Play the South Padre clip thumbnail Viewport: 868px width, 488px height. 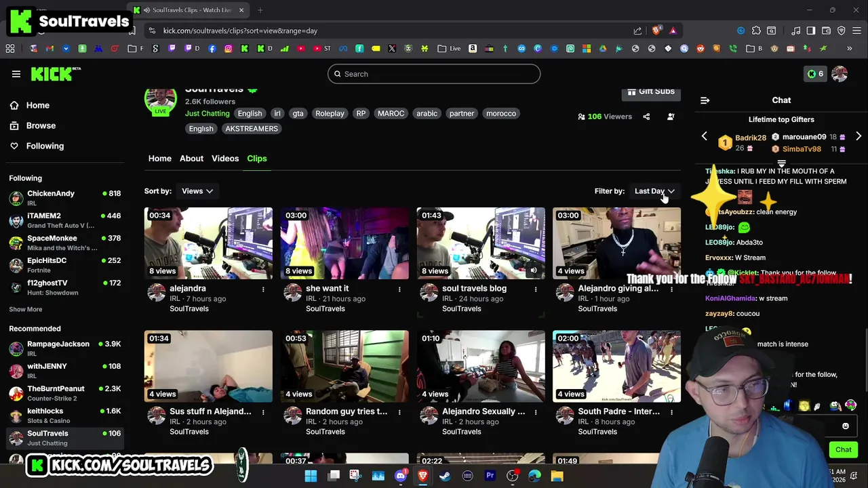point(616,366)
